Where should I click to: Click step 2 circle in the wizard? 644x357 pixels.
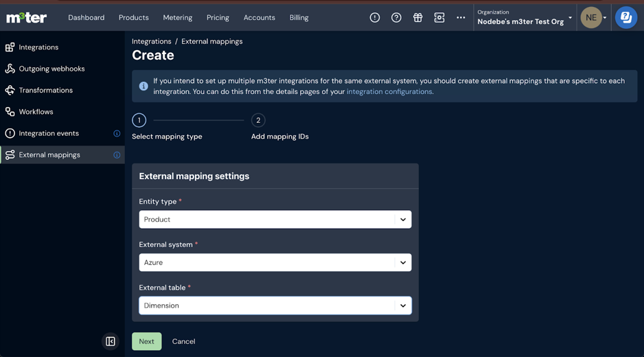coord(258,120)
